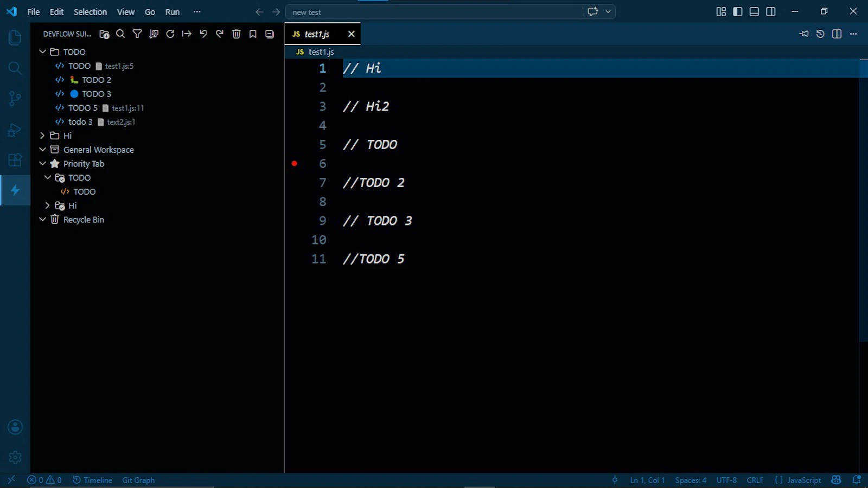868x488 pixels.
Task: Click the redo icon in DevFlow toolbar
Action: [220, 34]
